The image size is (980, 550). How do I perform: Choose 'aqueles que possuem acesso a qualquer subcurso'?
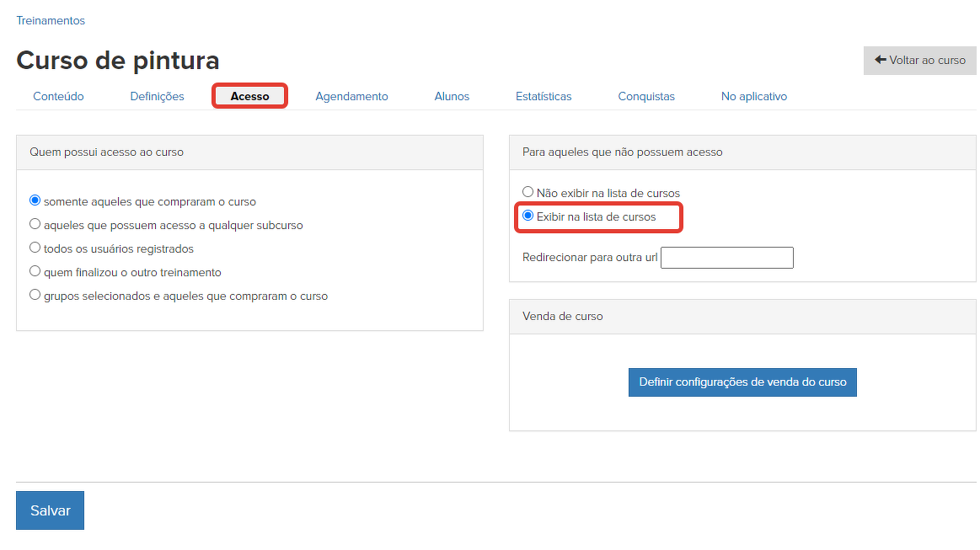35,225
